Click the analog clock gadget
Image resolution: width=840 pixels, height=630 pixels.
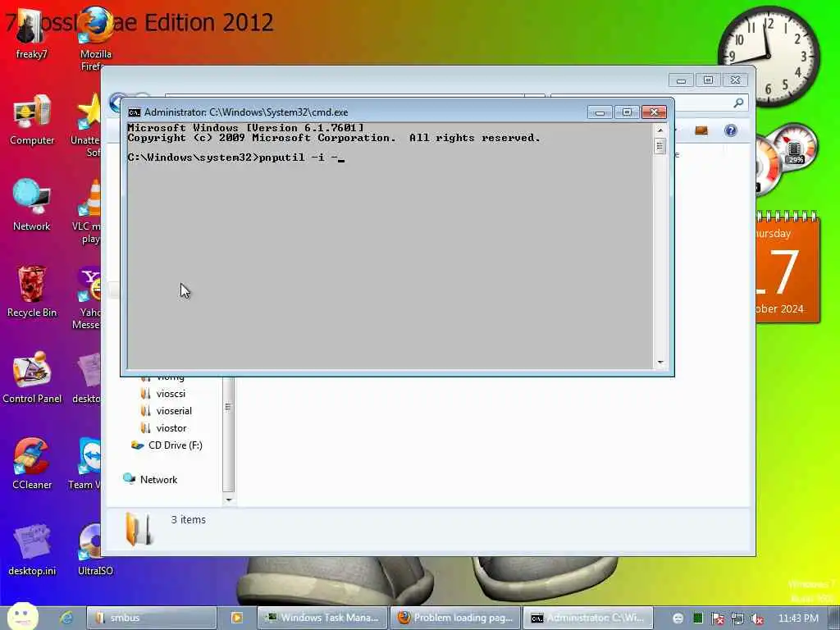[769, 56]
